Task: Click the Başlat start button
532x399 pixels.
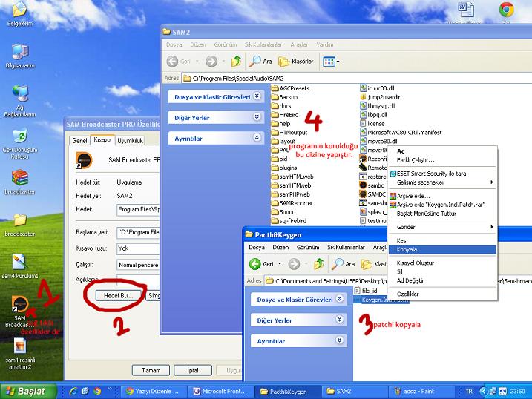Action: [28, 392]
